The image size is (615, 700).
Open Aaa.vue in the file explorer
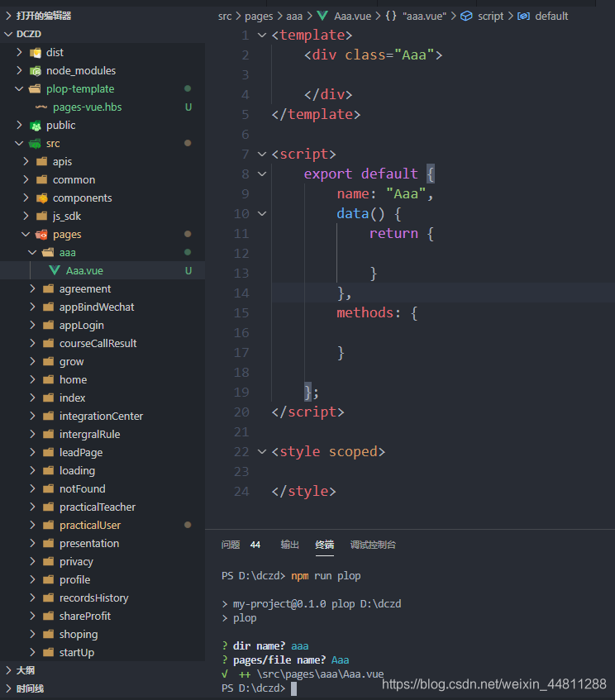[102, 270]
